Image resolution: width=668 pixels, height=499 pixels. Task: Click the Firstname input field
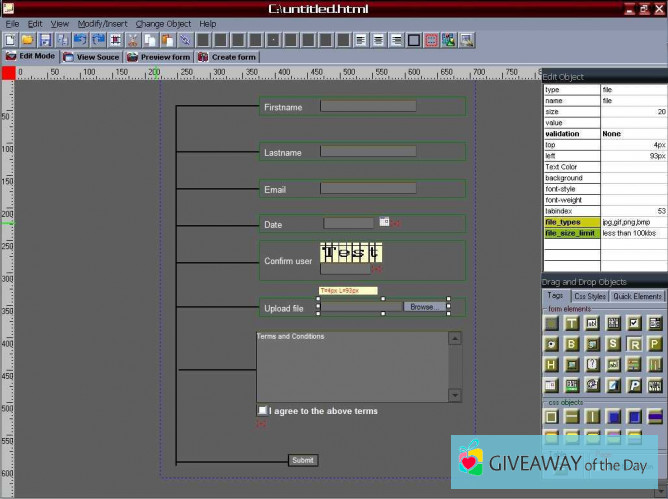(x=368, y=106)
